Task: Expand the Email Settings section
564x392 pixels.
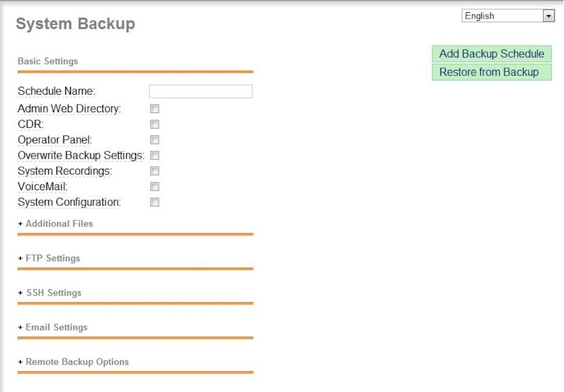Action: [52, 327]
